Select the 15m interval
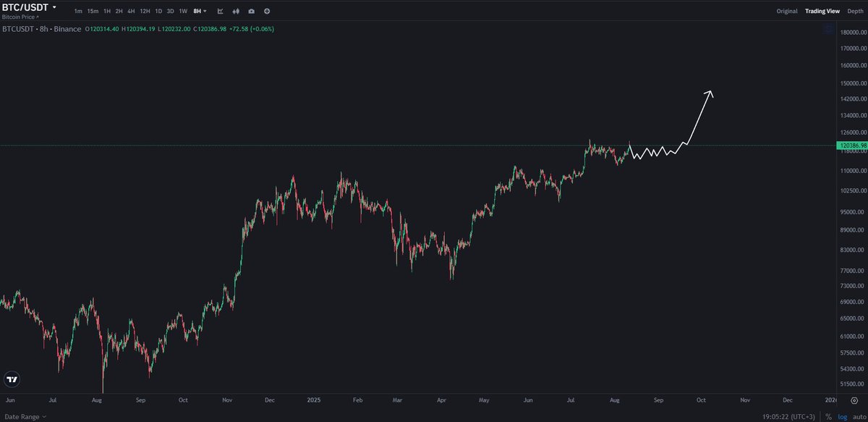 click(93, 11)
